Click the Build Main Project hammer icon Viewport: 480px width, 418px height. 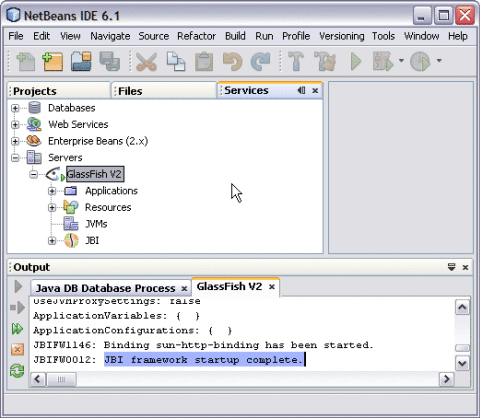[x=296, y=61]
